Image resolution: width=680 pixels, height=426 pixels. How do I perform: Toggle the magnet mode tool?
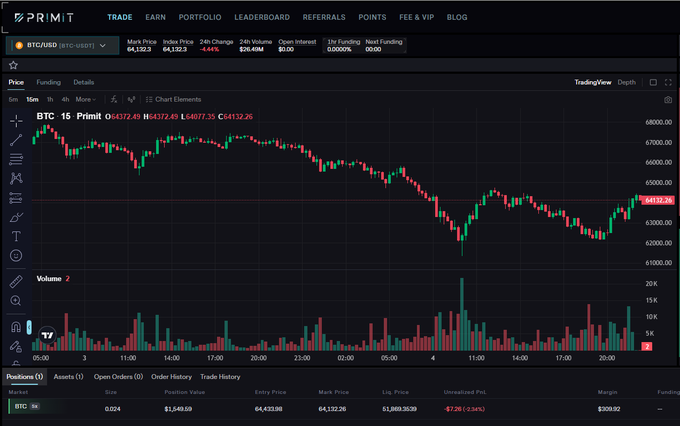[x=16, y=327]
